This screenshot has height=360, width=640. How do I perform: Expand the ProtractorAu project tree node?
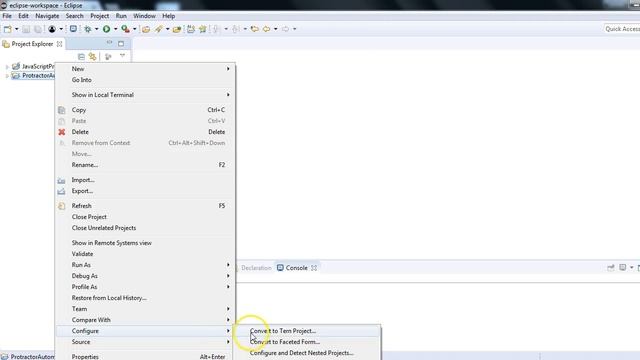[7, 76]
